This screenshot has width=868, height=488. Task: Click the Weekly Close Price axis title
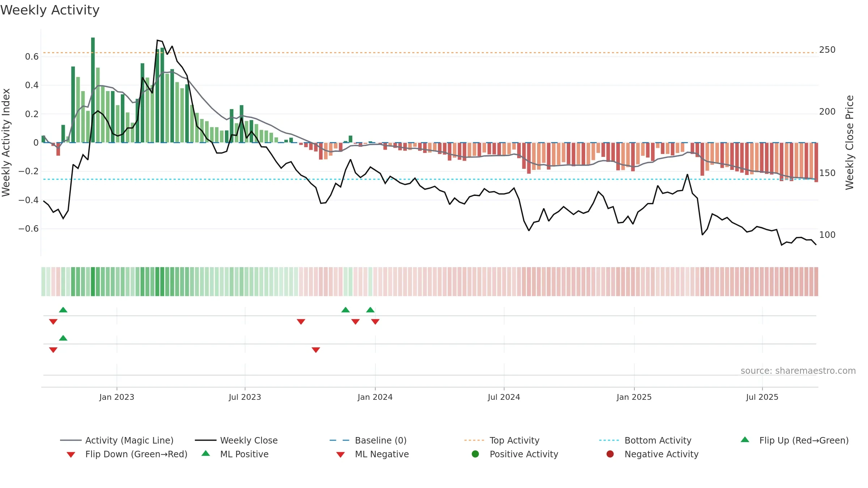[850, 142]
